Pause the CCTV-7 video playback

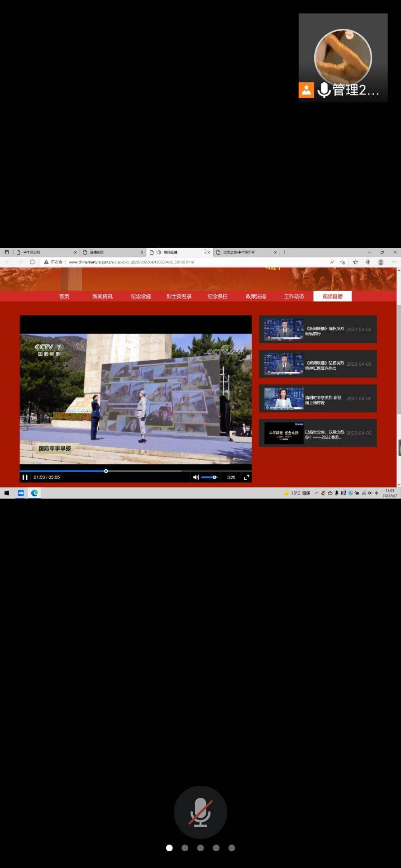pyautogui.click(x=25, y=477)
